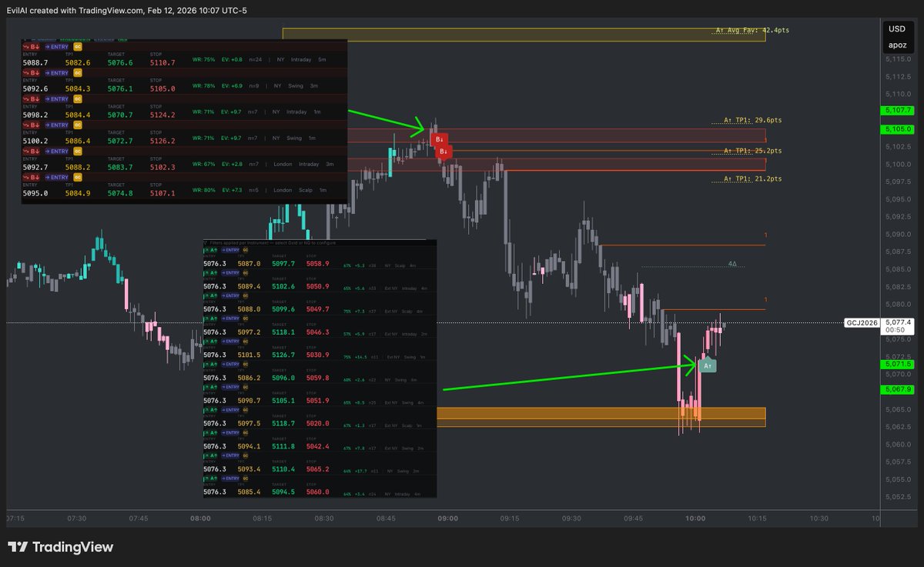Click stop value 5110.7 in upper table

pos(162,63)
